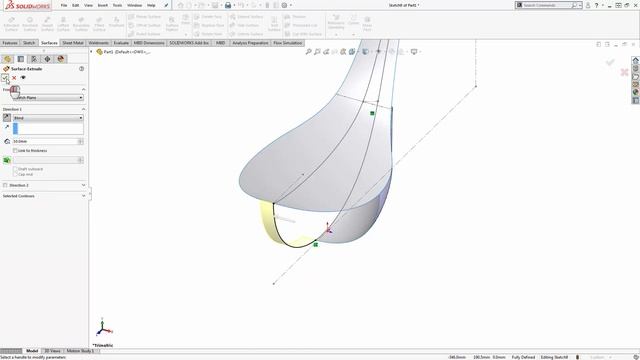Image resolution: width=640 pixels, height=360 pixels.
Task: Open the Display Style icon in heads-up toolbar
Action: pyautogui.click(x=366, y=51)
